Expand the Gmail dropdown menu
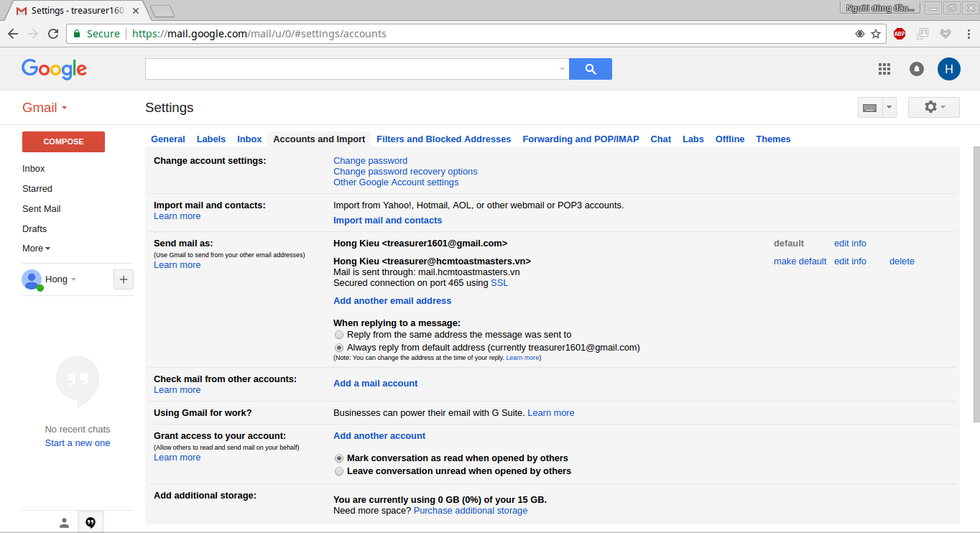Viewport: 980px width, 533px height. pyautogui.click(x=45, y=108)
